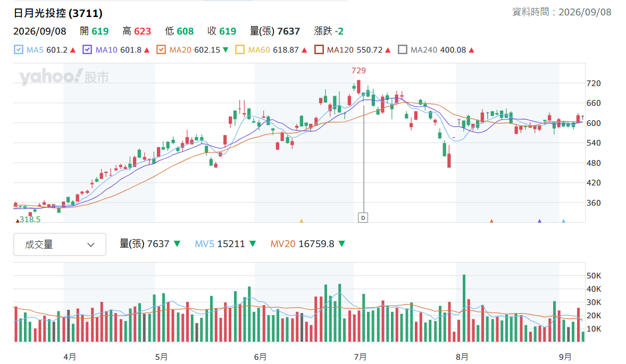Click the closing price 收 619
Viewport: 626px width, 364px height.
[x=222, y=31]
